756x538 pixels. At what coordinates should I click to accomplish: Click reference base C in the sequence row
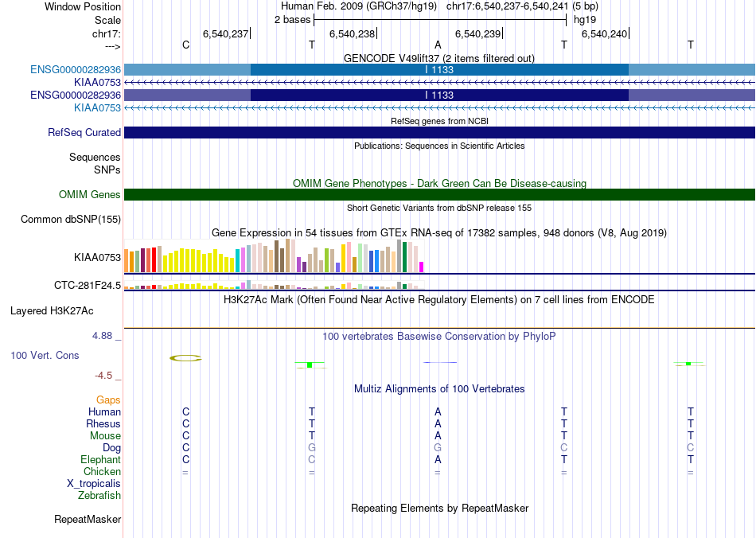click(x=185, y=45)
